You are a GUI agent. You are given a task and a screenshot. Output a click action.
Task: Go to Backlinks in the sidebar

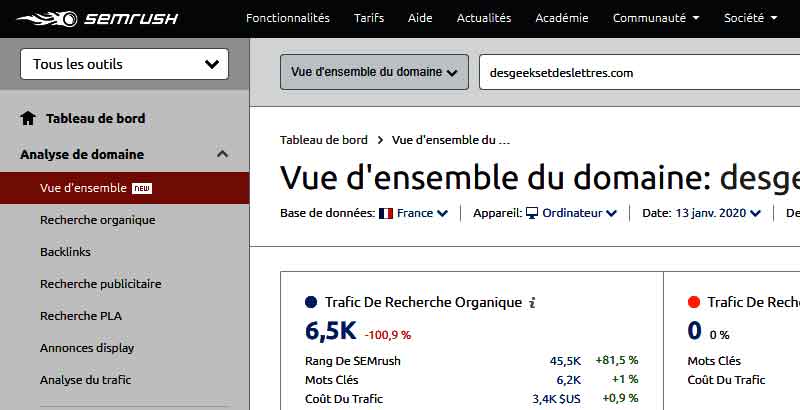point(65,252)
